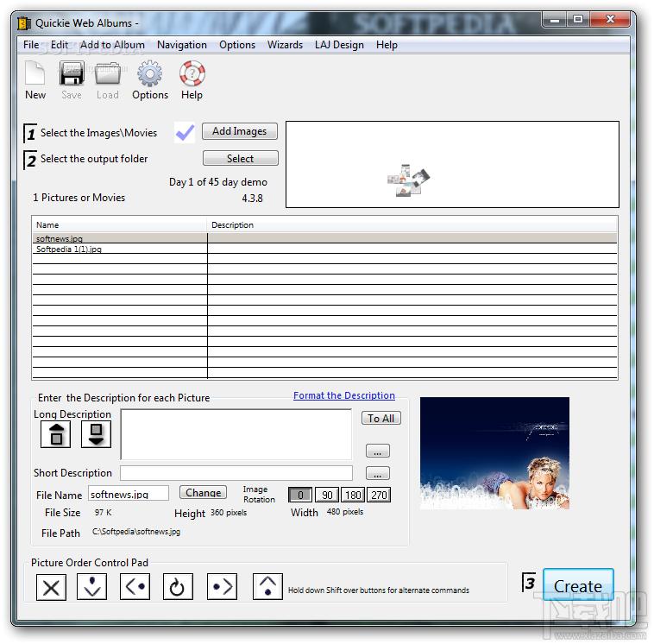Select the Softpedia 1(1).jpg row
Viewport: 654px width, 644px height.
(324, 249)
